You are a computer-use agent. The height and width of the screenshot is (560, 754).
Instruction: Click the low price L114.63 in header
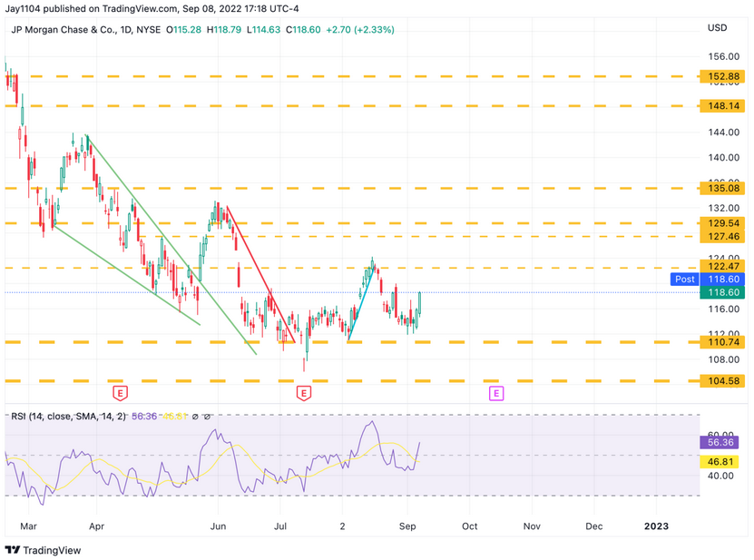tap(263, 30)
